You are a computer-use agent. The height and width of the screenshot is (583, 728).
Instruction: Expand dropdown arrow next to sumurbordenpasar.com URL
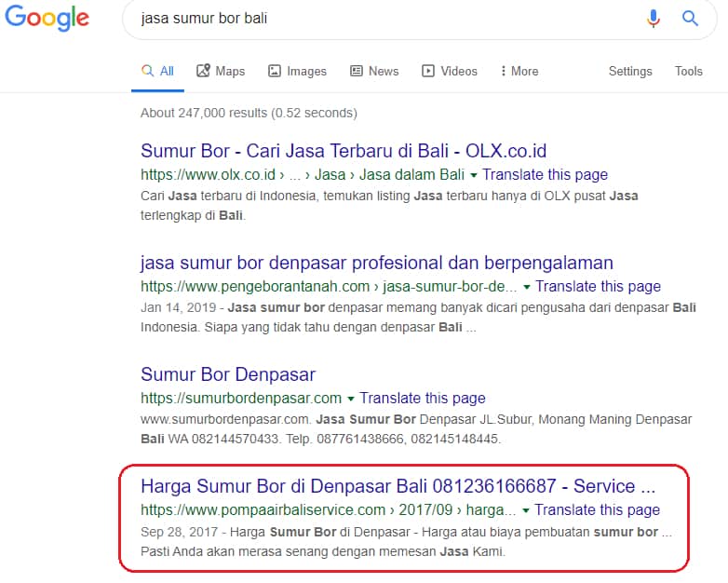[351, 399]
